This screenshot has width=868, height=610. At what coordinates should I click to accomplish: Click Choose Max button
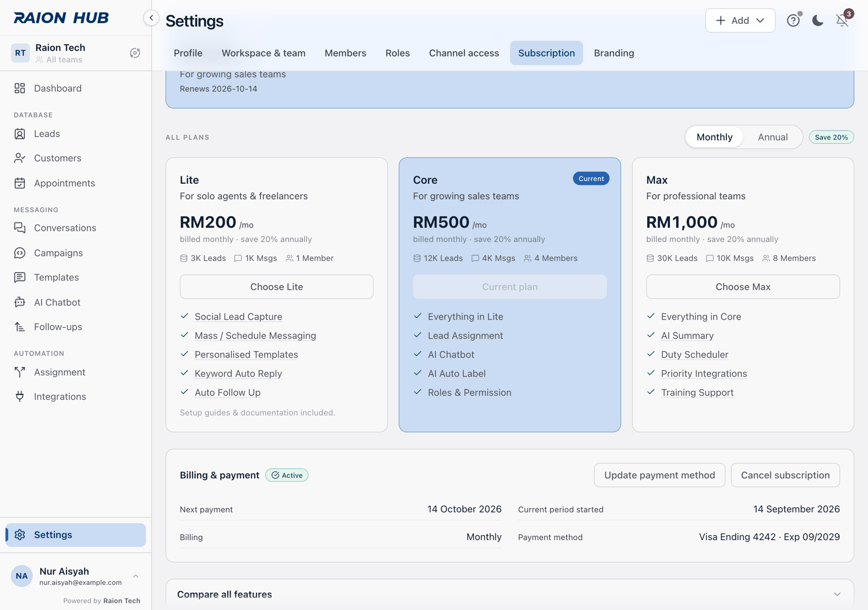(x=743, y=287)
